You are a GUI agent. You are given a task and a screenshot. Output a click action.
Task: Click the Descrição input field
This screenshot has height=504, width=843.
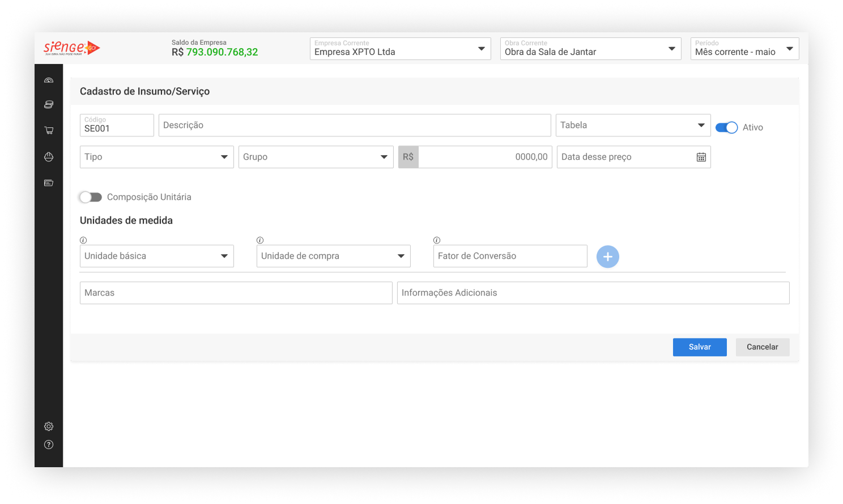355,125
